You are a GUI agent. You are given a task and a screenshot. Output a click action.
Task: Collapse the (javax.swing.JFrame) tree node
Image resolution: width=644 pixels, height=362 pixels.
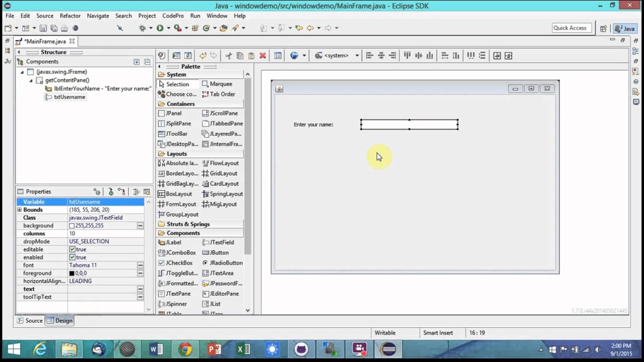22,72
